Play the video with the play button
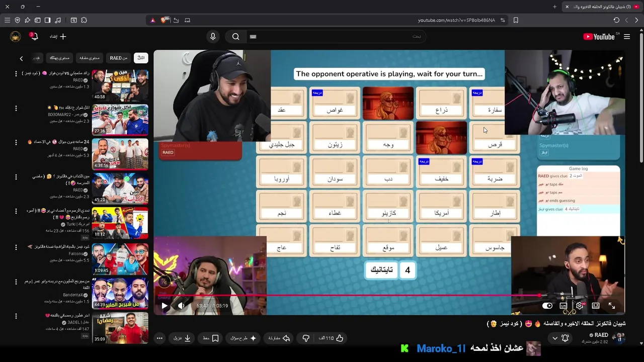 point(165,306)
